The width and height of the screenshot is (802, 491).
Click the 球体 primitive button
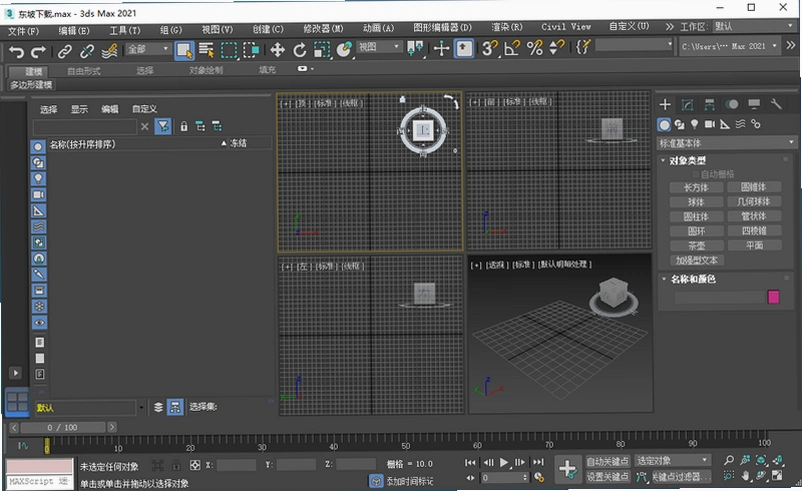[x=696, y=202]
